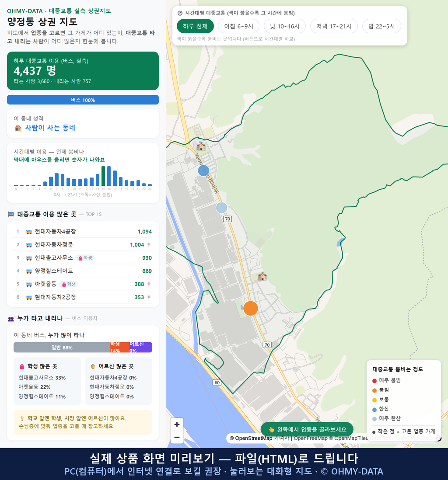Click the 4,437 명 daily ridership figure
448x480 pixels.
[35, 71]
